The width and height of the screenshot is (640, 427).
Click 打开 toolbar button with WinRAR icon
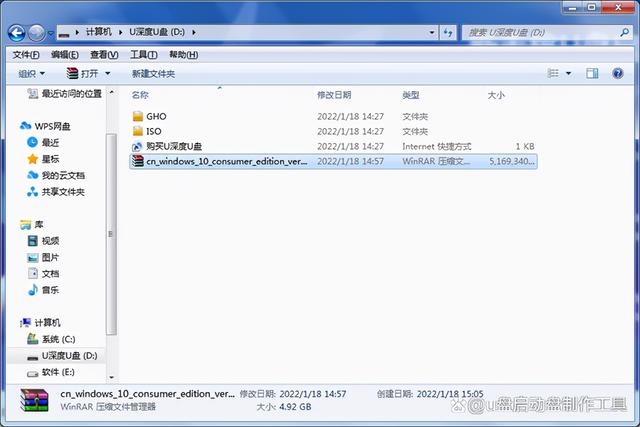[82, 74]
